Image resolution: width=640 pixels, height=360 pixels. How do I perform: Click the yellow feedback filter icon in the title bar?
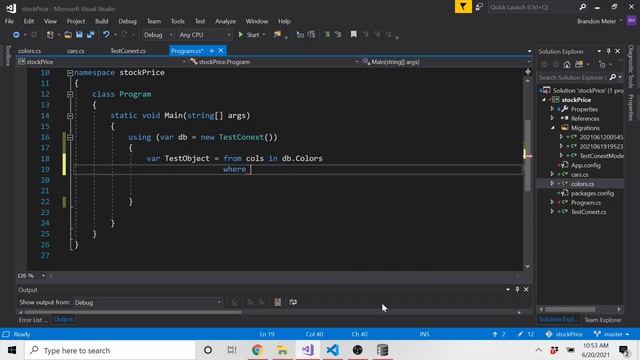(463, 7)
